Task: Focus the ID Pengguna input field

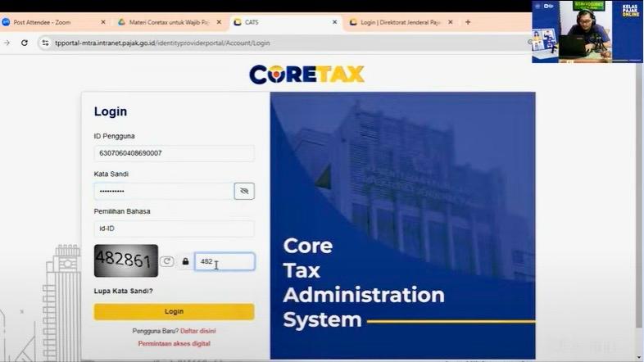Action: tap(174, 153)
